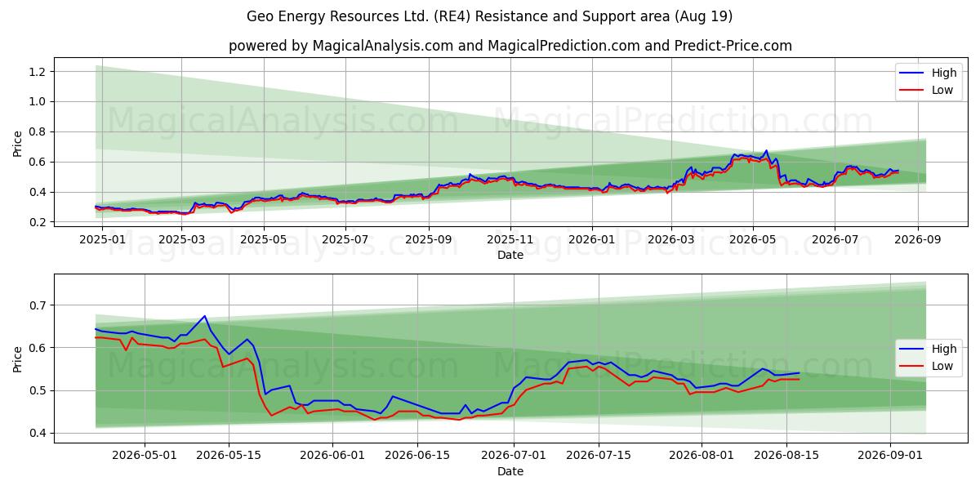Screen dimensions: 980x490
Task: Click the '1.2' y-axis tick in the top chart
Action: 39,72
